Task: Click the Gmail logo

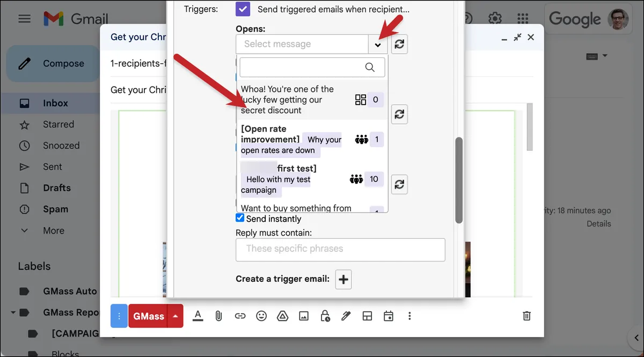Action: (76, 19)
